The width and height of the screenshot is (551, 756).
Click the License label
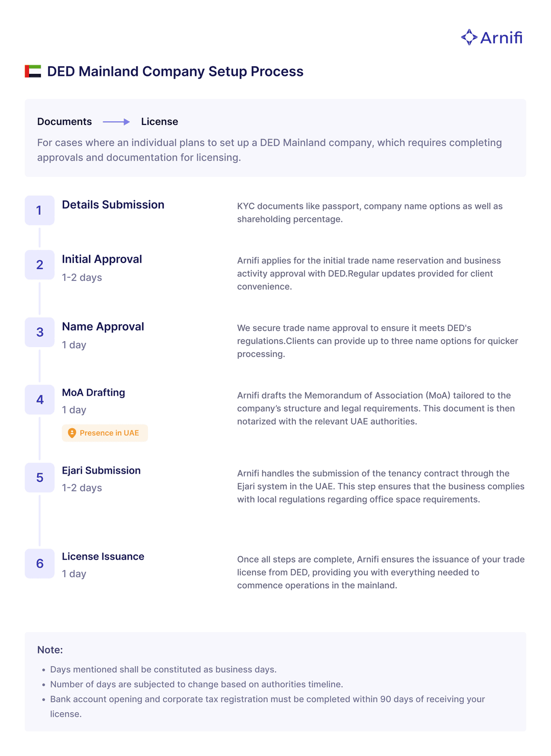[x=160, y=122]
